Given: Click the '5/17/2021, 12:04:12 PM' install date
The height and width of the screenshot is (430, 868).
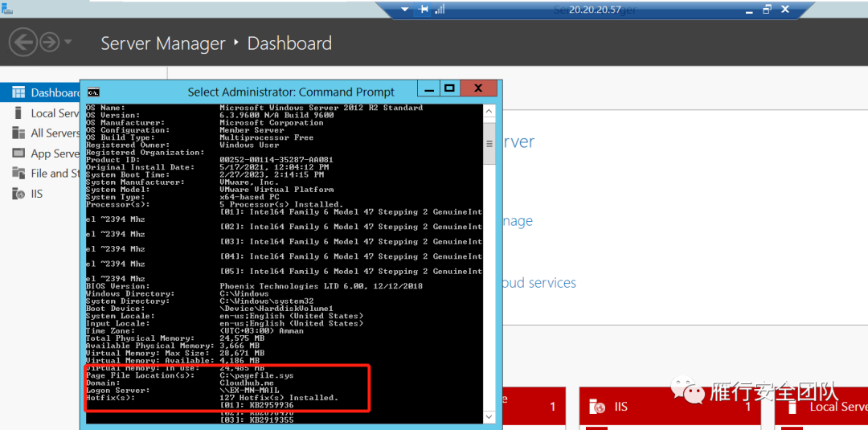Looking at the screenshot, I should [274, 167].
